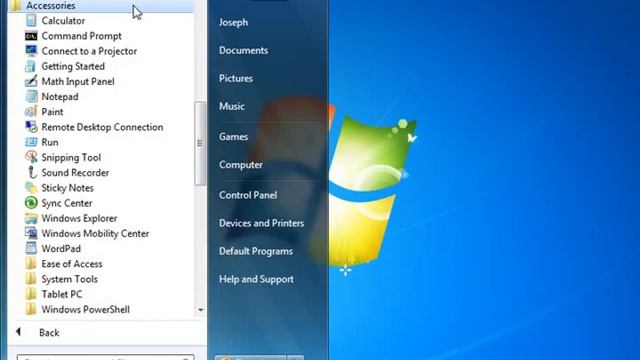Click the Remote Desktop Connection icon

pyautogui.click(x=31, y=127)
